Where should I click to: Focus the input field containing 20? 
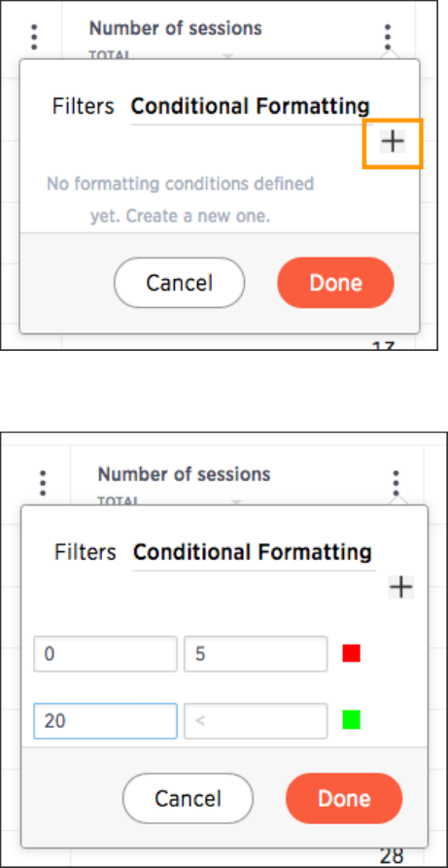coord(105,721)
